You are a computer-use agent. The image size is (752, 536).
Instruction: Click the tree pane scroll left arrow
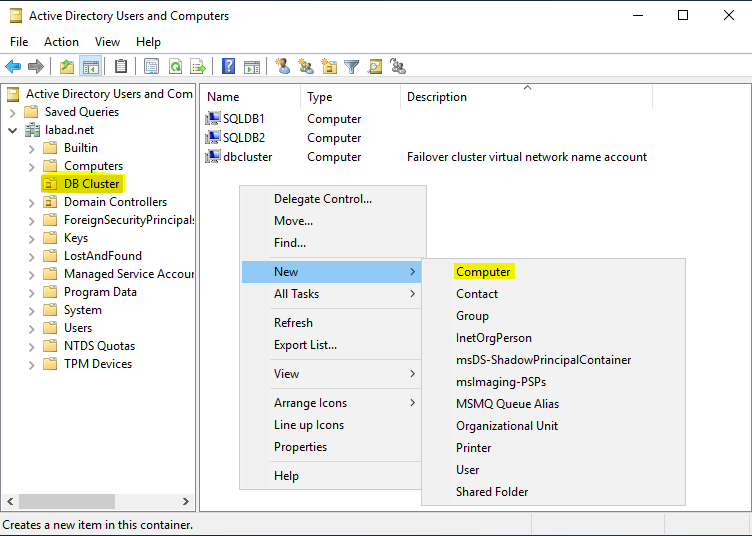(10, 501)
